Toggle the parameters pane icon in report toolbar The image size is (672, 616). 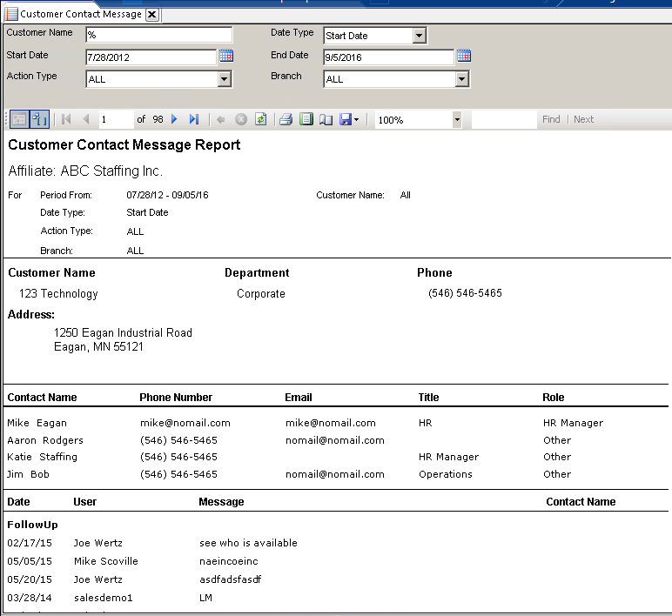19,119
